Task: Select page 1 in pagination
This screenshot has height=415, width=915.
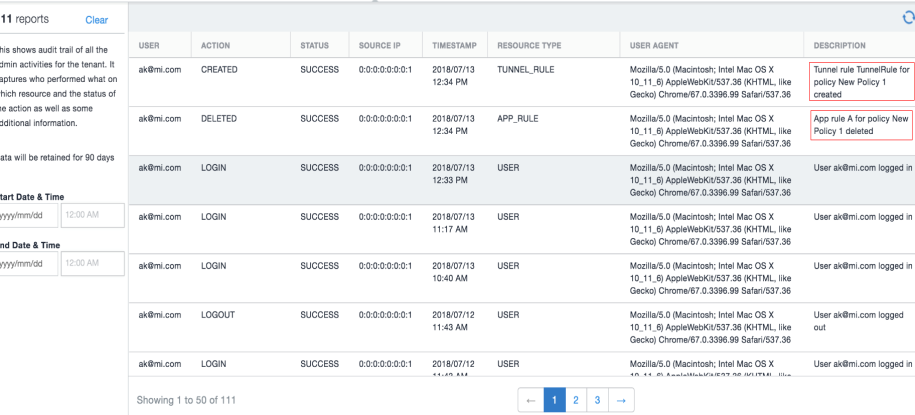Action: click(554, 400)
